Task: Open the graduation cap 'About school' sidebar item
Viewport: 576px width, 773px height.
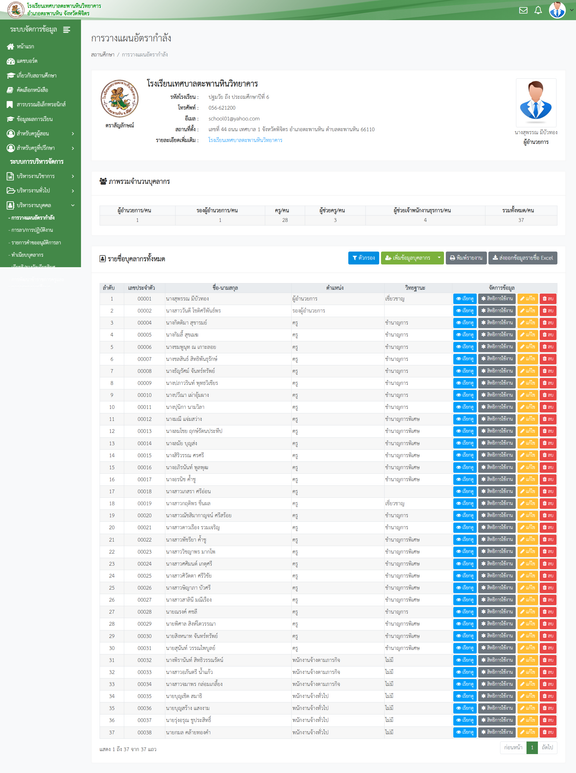Action: tap(32, 75)
